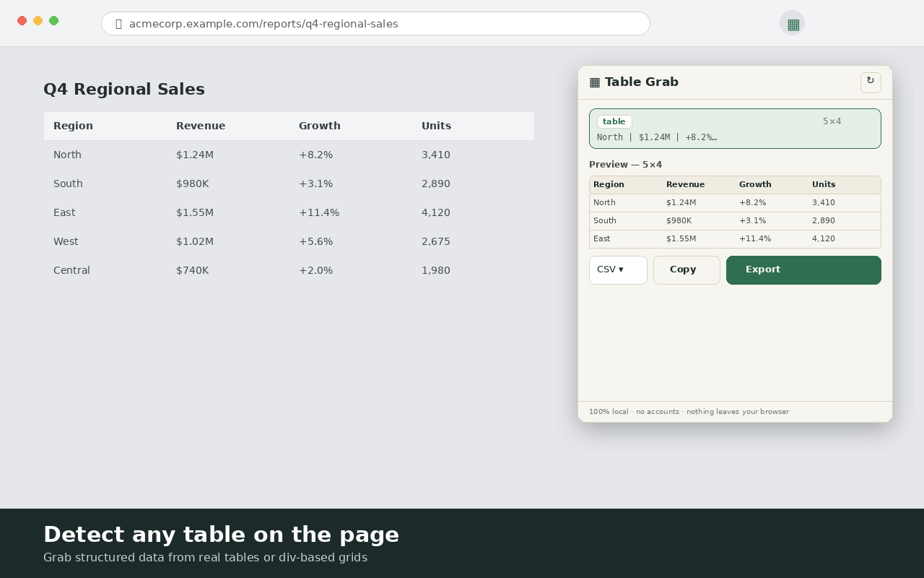Click $980K in the preview table
Viewport: 924px width, 578px height.
(679, 220)
